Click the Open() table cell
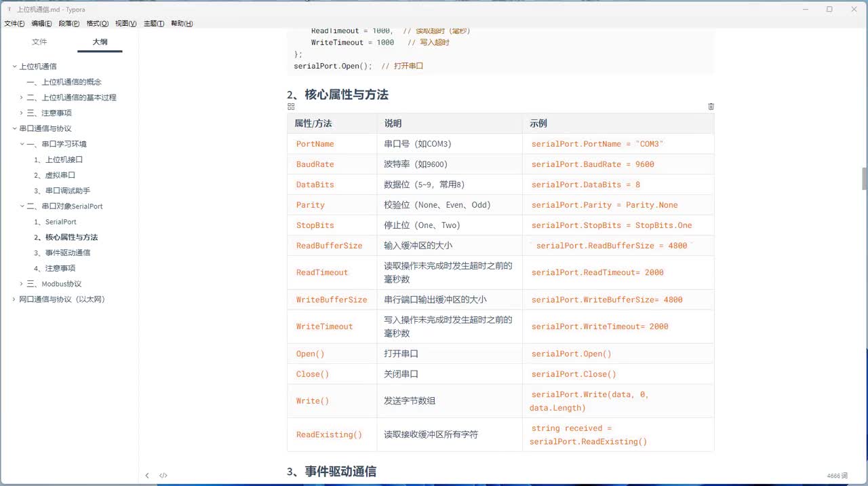 pyautogui.click(x=332, y=354)
